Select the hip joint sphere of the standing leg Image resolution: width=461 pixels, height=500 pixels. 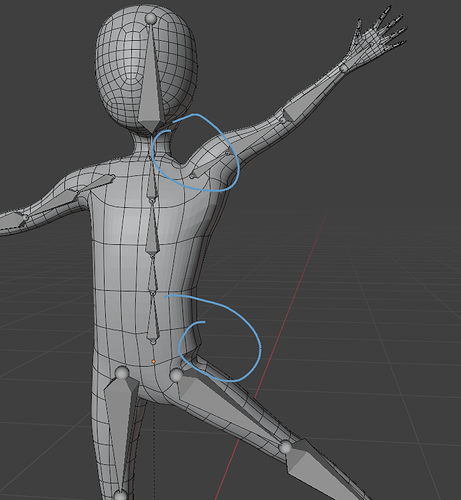tap(122, 373)
